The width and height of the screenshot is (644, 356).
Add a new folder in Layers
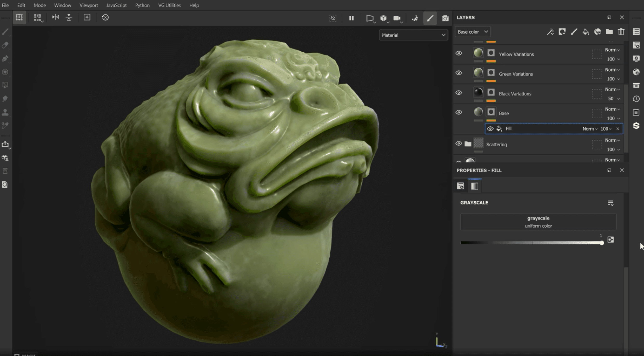[609, 32]
